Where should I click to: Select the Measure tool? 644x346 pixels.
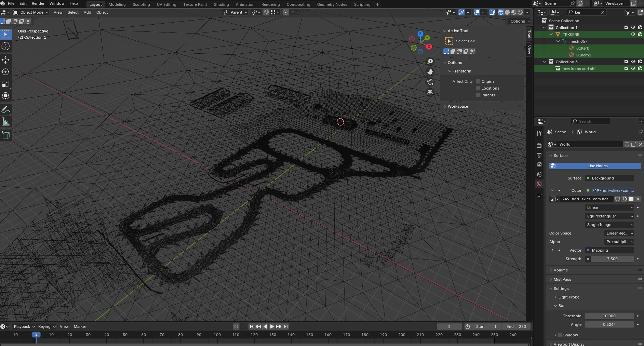coord(5,121)
